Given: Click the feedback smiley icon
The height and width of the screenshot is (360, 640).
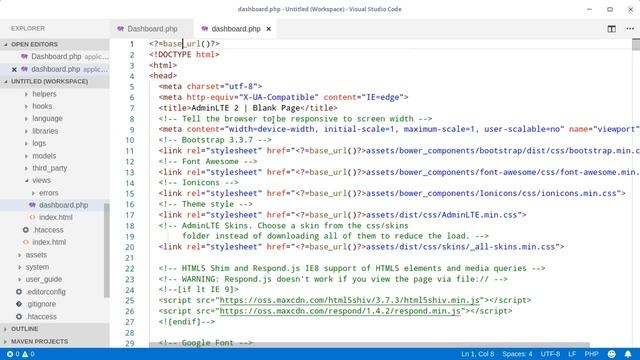Looking at the screenshot, I should pyautogui.click(x=611, y=354).
